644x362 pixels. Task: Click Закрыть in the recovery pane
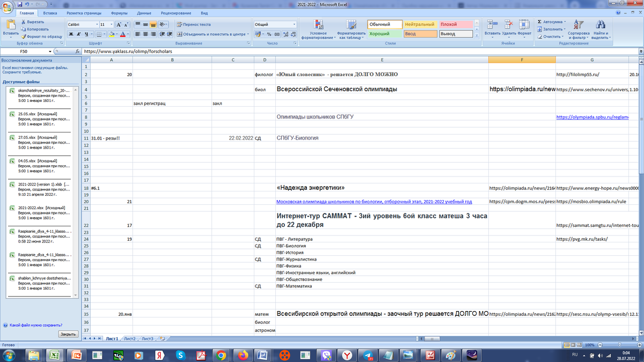pyautogui.click(x=68, y=334)
